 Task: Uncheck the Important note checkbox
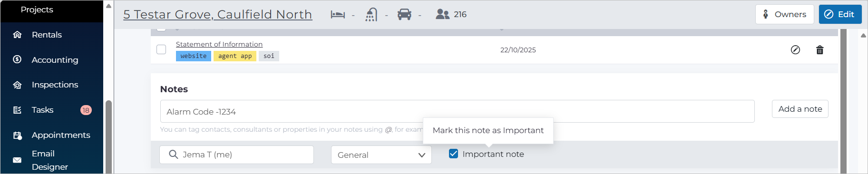tap(454, 154)
